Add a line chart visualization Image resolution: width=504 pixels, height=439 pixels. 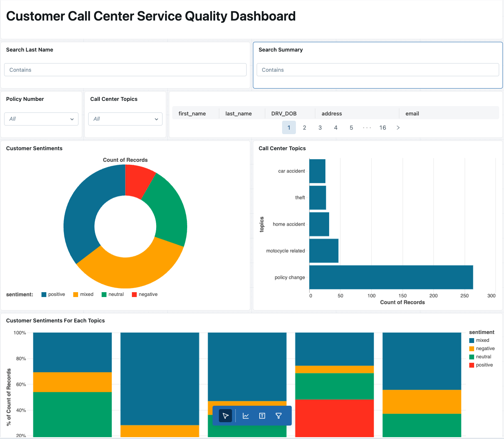[x=246, y=416]
